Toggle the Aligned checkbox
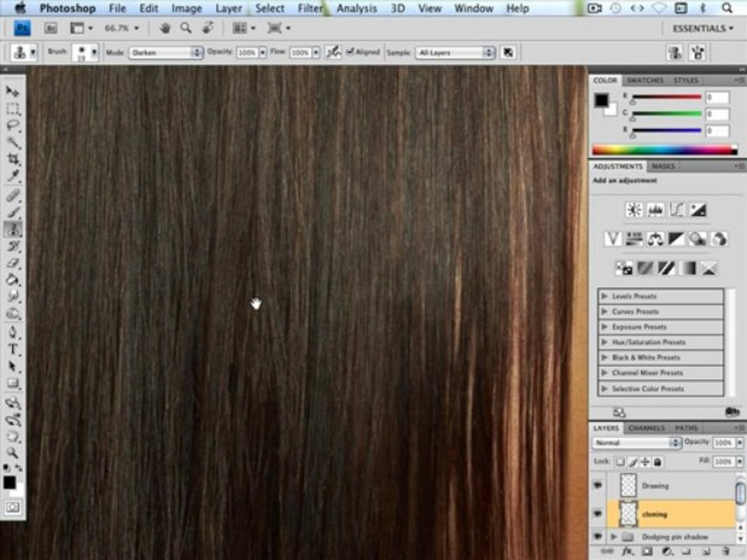 point(349,51)
